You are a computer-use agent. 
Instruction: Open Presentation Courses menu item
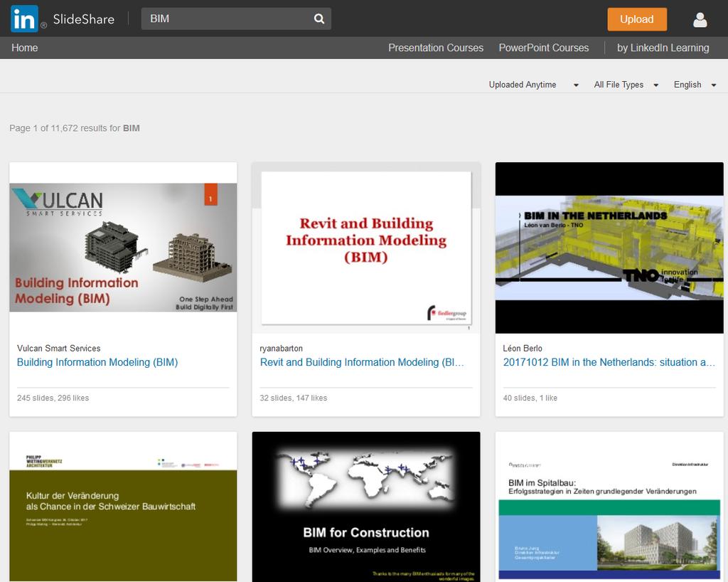[436, 48]
